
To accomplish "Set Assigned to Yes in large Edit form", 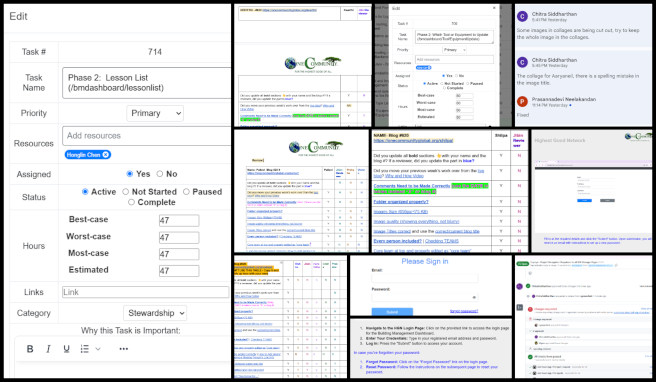I will 130,174.
